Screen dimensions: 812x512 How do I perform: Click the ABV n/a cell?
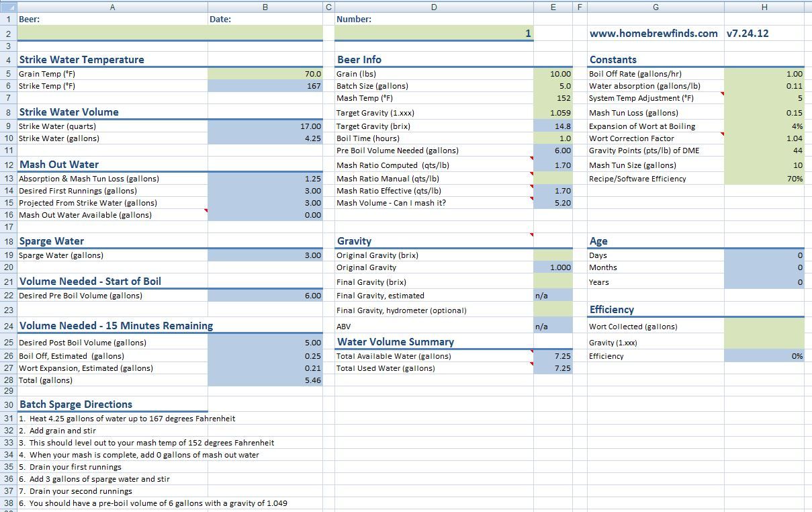tap(553, 327)
